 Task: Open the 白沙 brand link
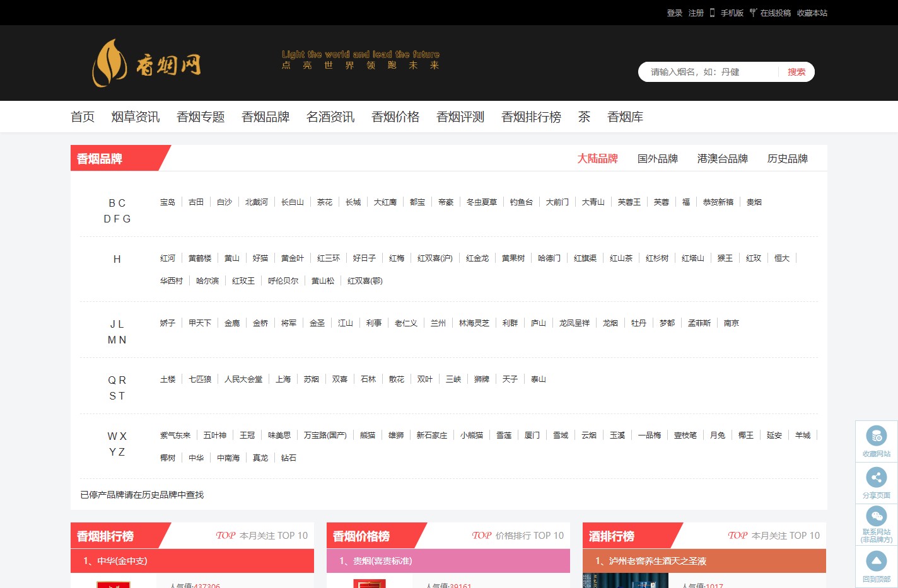(x=224, y=202)
